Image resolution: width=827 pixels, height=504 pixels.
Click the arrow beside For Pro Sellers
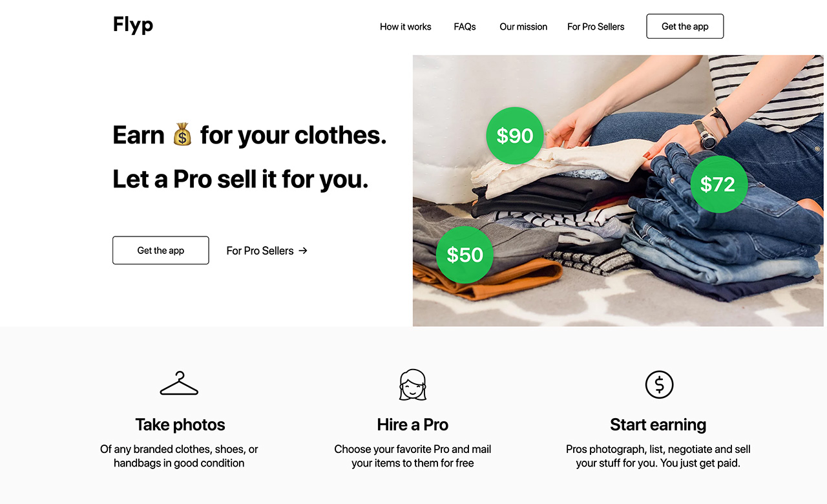click(x=303, y=251)
